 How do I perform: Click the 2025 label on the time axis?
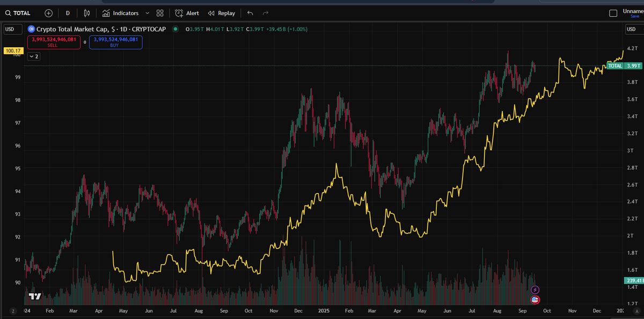click(x=323, y=311)
